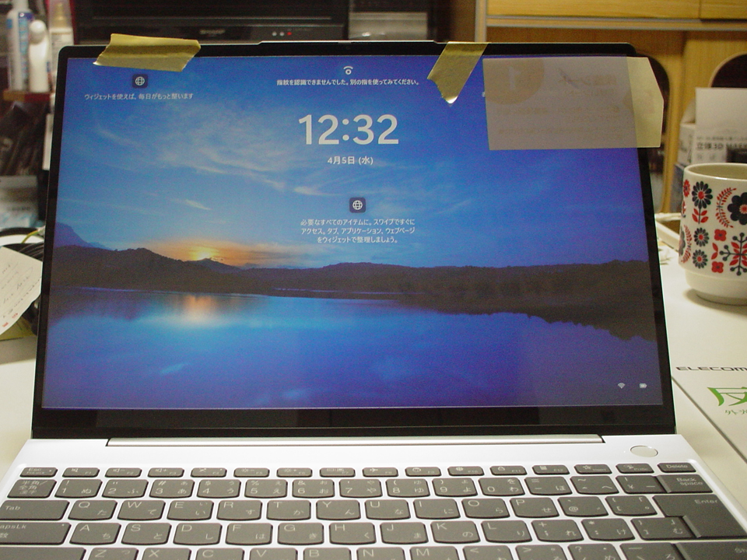747x560 pixels.
Task: Open the Wi-Fi network status icon
Action: (622, 386)
